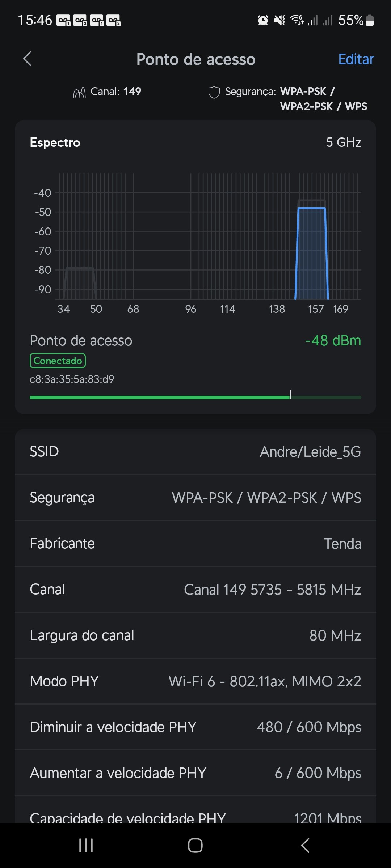391x868 pixels.
Task: Tap the back arrow in header
Action: 28,59
